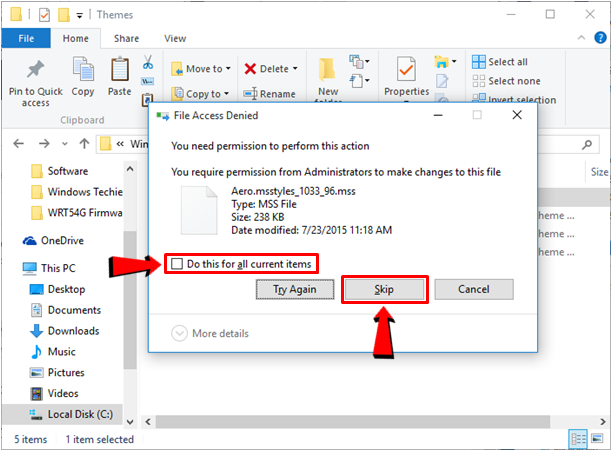Click the Up one level arrow
612x451 pixels.
click(84, 144)
